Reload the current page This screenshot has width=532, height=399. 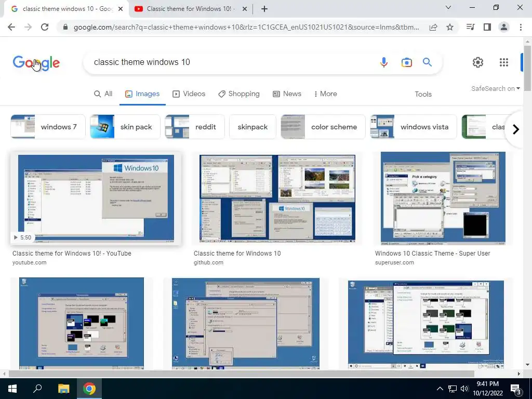coord(45,27)
